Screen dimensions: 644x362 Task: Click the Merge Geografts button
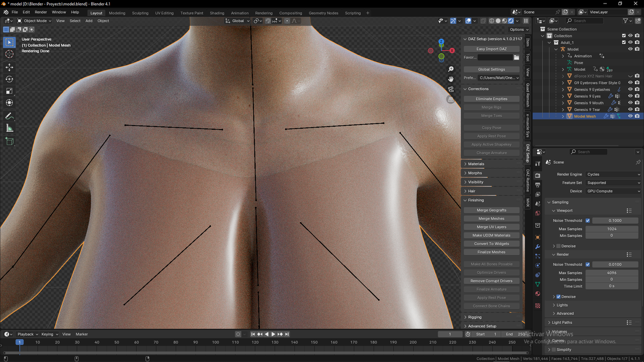tap(492, 210)
